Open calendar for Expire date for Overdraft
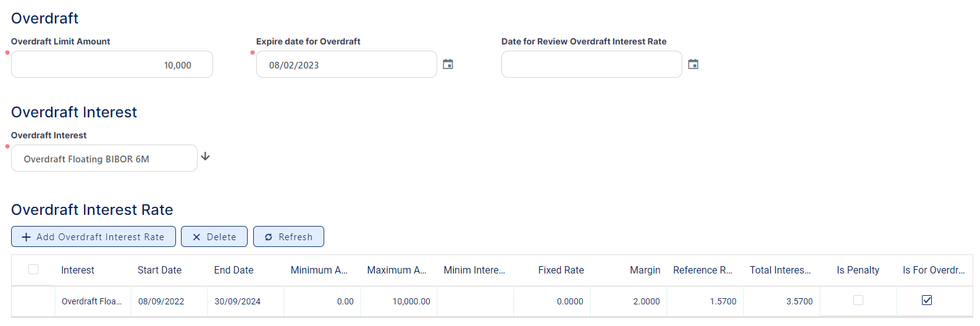The height and width of the screenshot is (326, 980). [x=448, y=64]
